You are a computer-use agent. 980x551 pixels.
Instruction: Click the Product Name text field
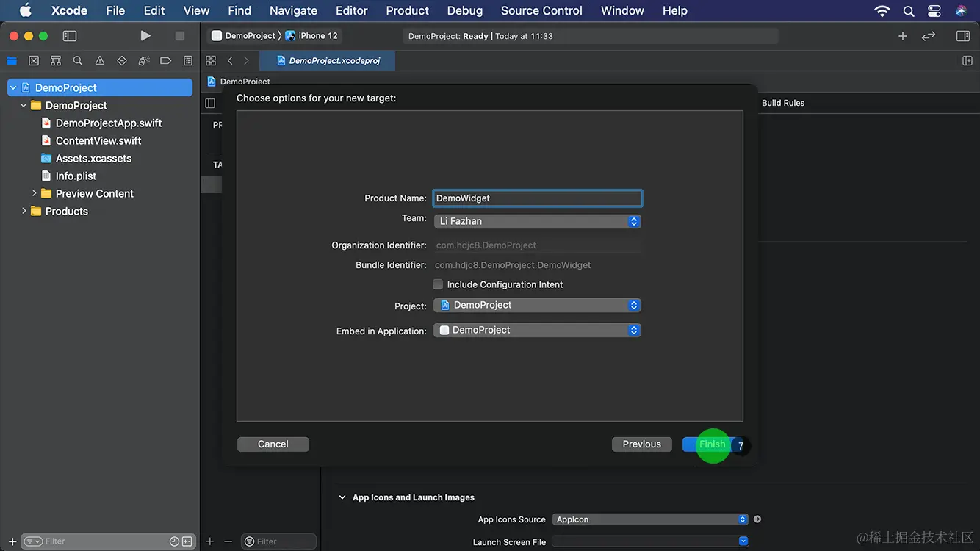537,198
